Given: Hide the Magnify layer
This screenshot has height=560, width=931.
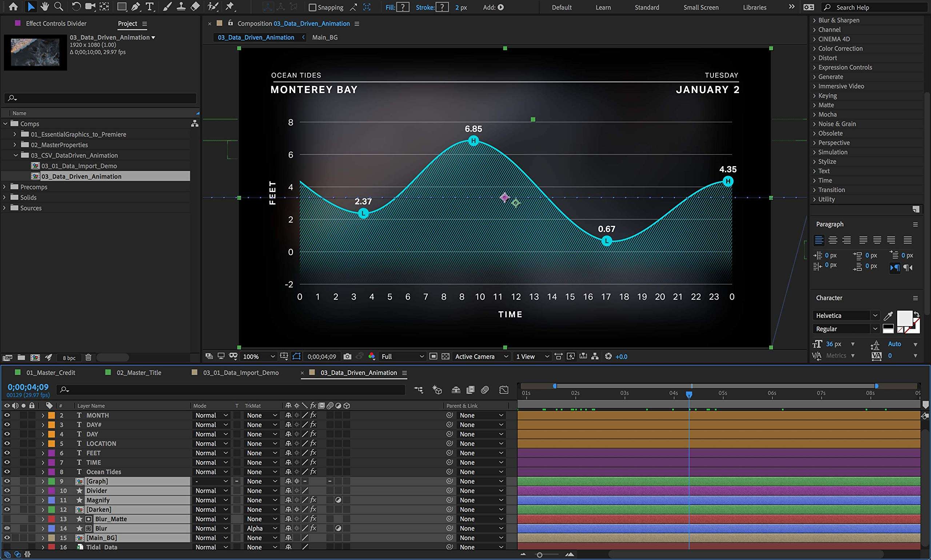Looking at the screenshot, I should point(7,500).
